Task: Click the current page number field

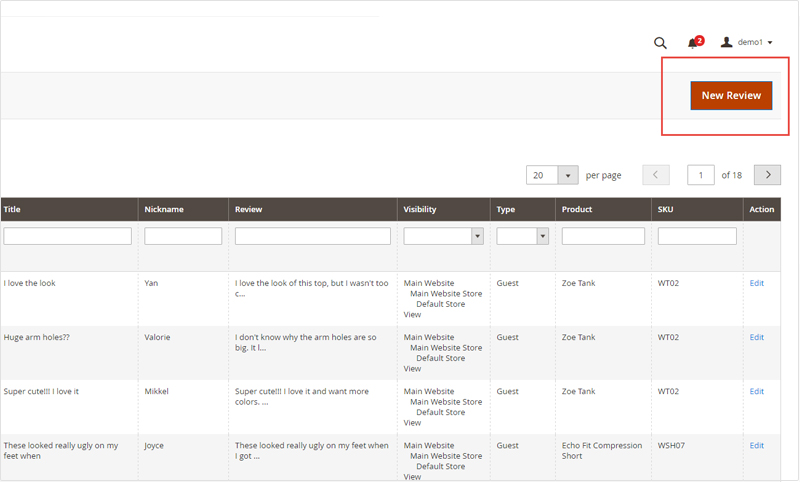Action: [x=701, y=175]
